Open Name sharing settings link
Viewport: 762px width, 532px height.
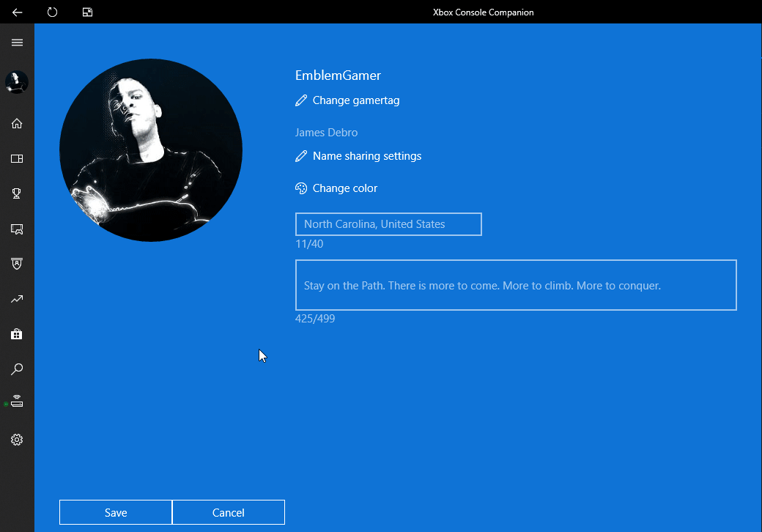(x=367, y=156)
